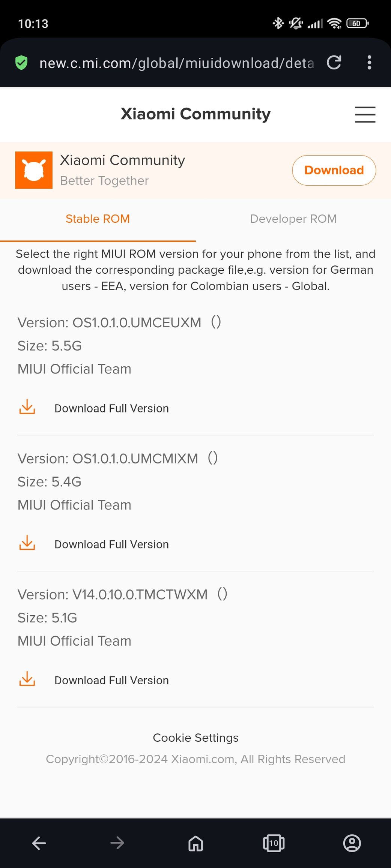The height and width of the screenshot is (868, 391).
Task: Click download icon for OS1.0.1.0.UMCEUXM
Action: (27, 407)
